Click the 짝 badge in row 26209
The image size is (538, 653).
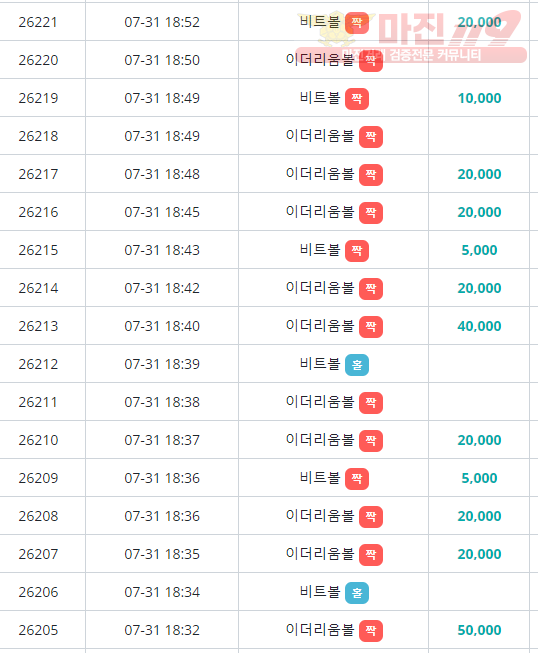coord(357,479)
